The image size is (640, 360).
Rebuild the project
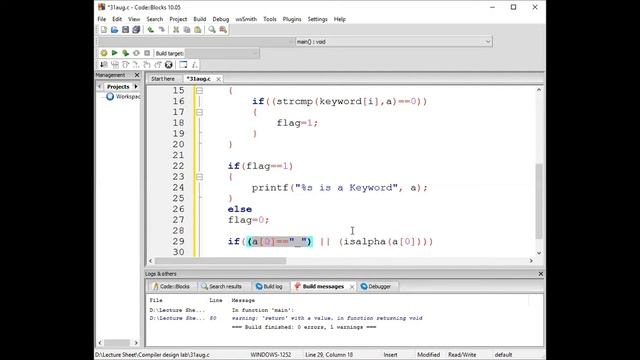[x=136, y=53]
